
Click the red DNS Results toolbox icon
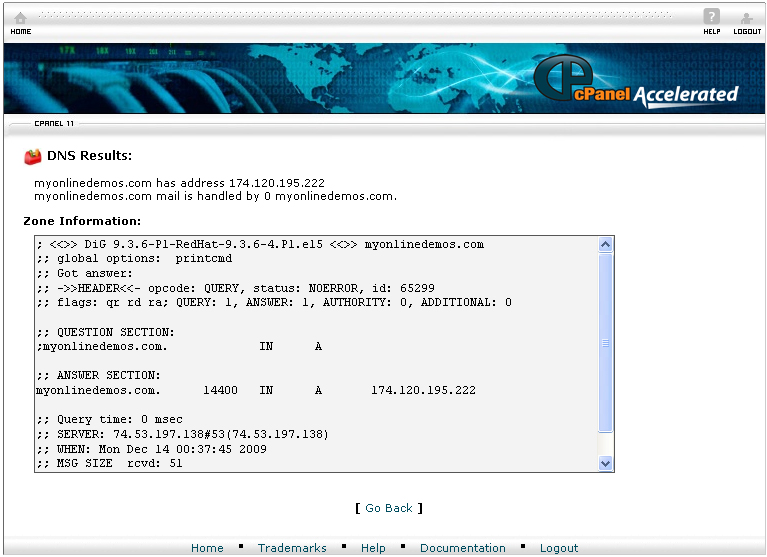click(33, 156)
